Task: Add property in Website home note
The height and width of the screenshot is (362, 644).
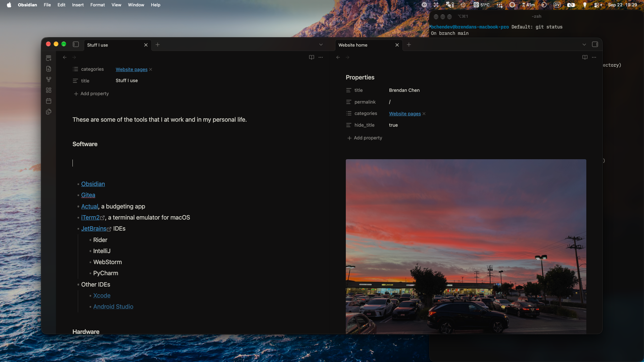Action: point(365,138)
